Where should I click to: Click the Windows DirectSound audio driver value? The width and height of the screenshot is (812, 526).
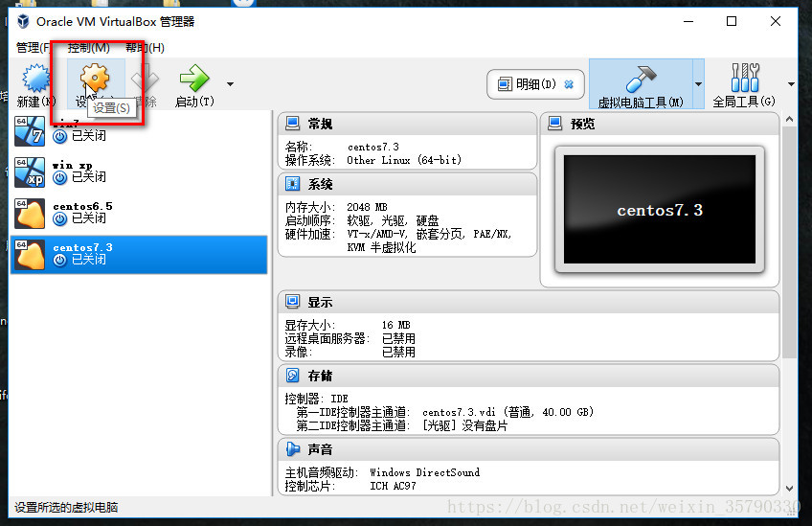(424, 472)
